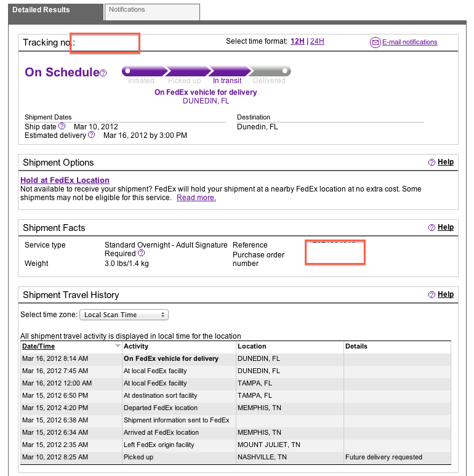This screenshot has width=474, height=476.
Task: Switch to the Detailed Results tab
Action: point(56,12)
